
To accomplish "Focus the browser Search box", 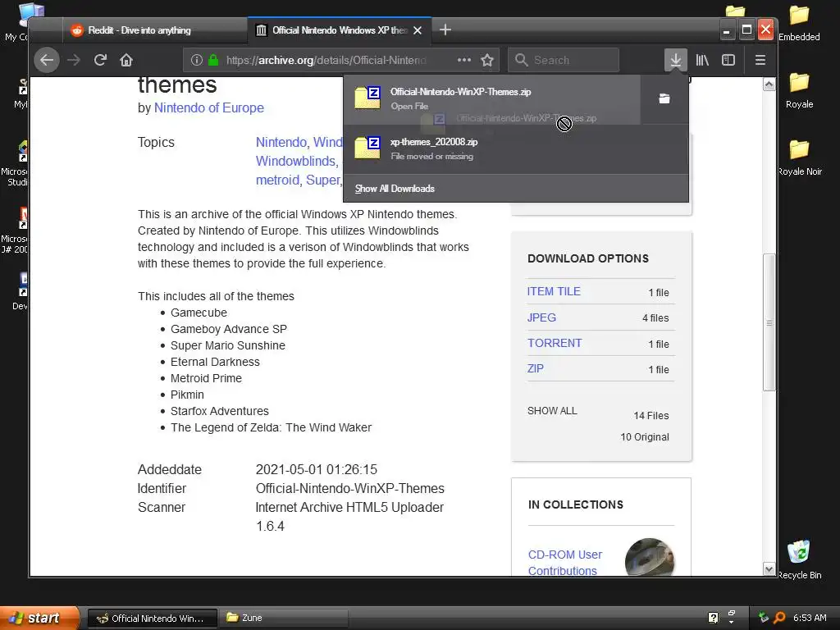I will (x=564, y=60).
